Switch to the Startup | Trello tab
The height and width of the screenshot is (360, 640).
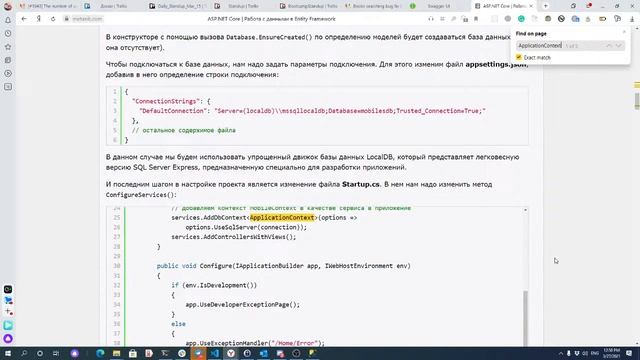(x=243, y=6)
